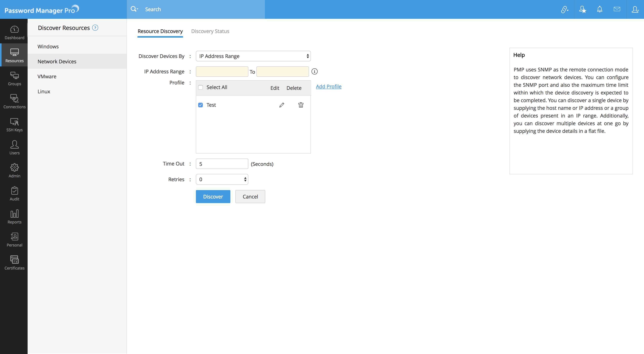Click the Add Profile link
This screenshot has width=644, height=354.
[x=329, y=86]
